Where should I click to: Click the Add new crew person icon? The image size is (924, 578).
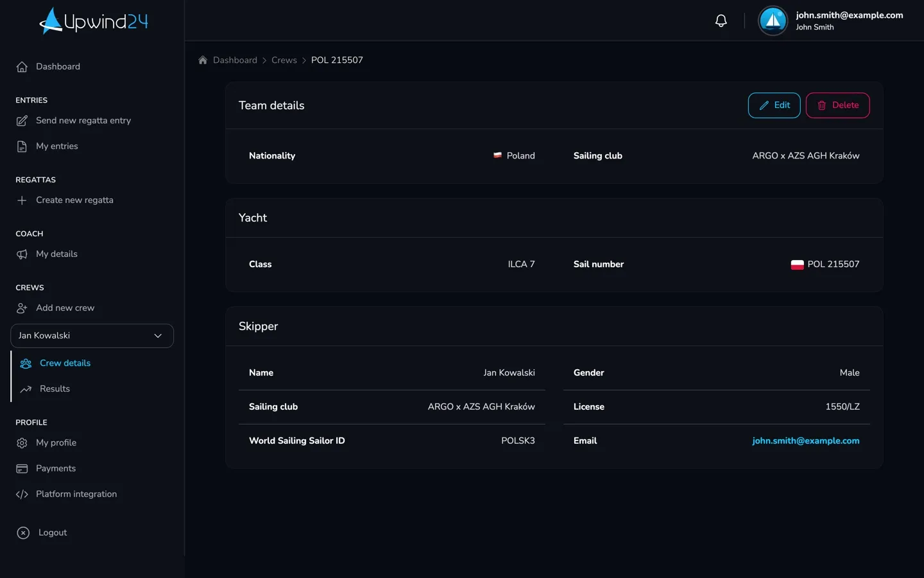(22, 308)
